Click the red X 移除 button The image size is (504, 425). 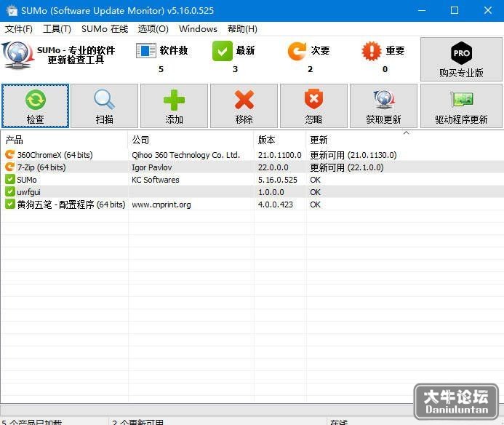point(244,106)
